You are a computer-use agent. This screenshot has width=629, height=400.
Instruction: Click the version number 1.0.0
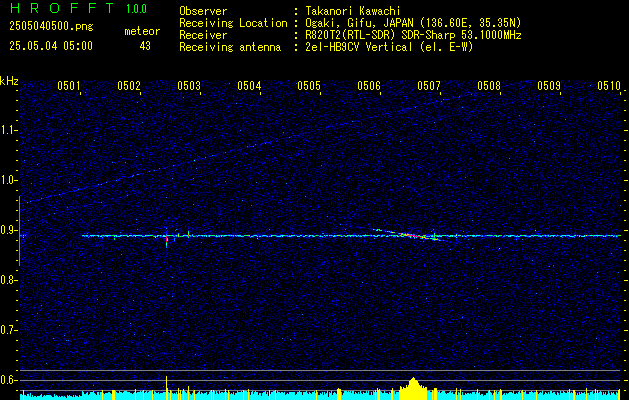pos(136,9)
